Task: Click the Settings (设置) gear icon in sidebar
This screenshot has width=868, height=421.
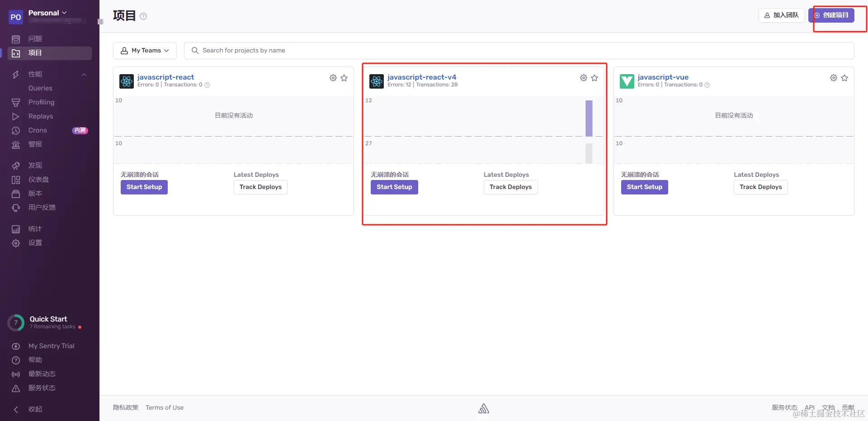Action: click(16, 243)
